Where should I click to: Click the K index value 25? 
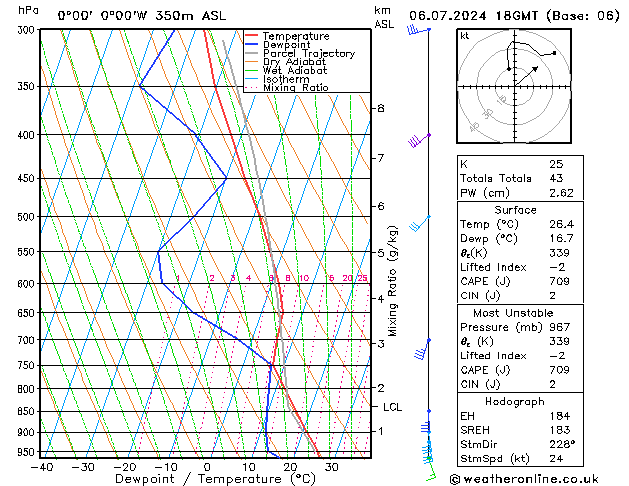tap(556, 164)
